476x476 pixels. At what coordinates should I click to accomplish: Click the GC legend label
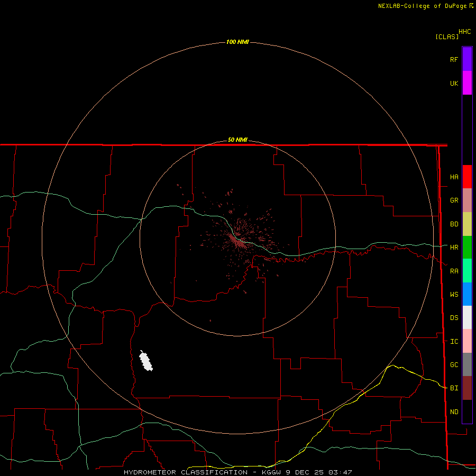[454, 365]
